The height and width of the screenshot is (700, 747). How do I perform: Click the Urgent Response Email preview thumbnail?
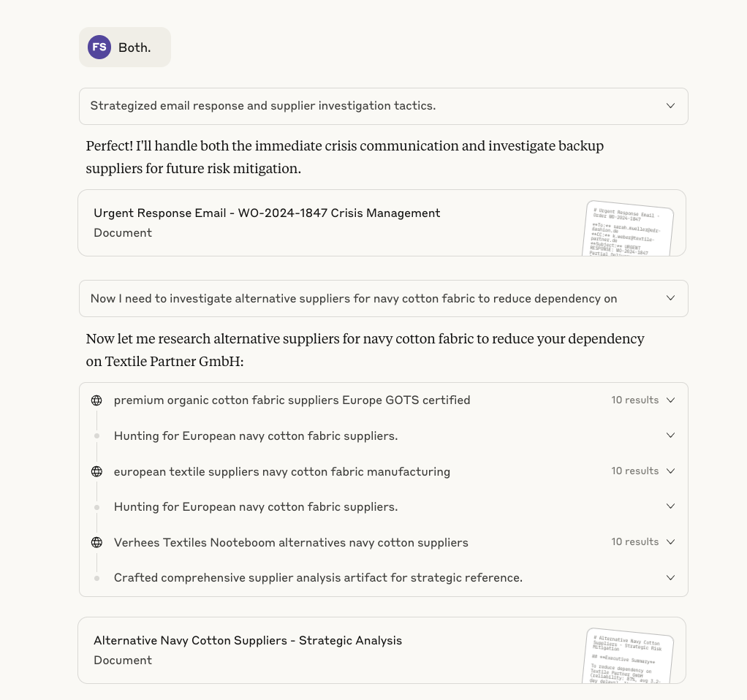(x=629, y=229)
